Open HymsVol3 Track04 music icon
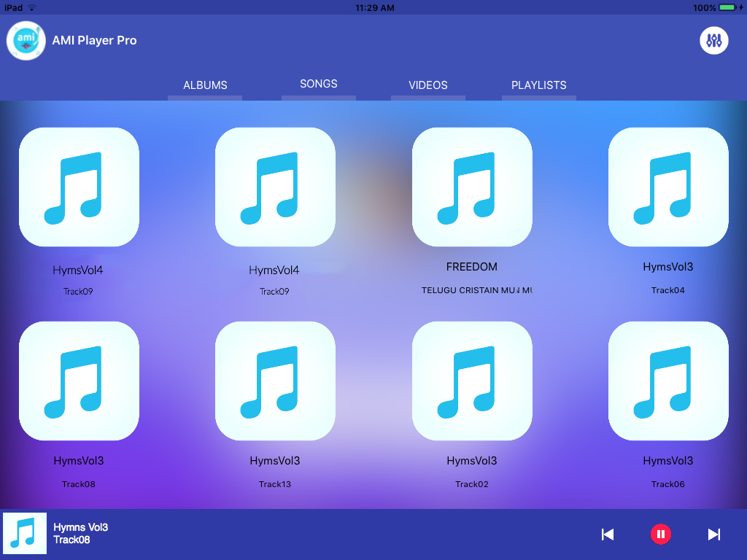This screenshot has width=747, height=560. (668, 187)
